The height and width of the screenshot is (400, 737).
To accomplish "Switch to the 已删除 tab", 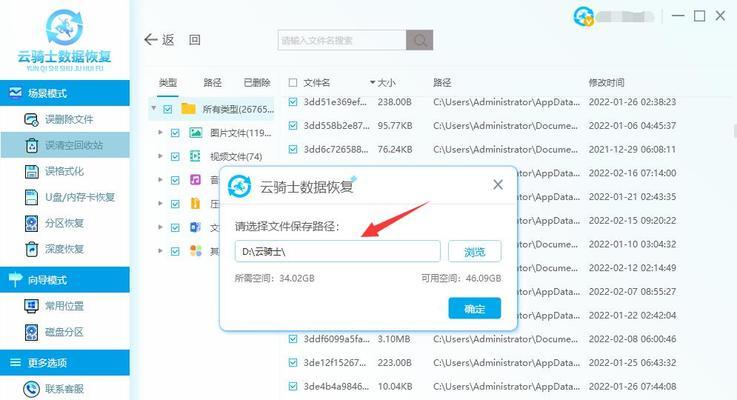I will pyautogui.click(x=257, y=83).
